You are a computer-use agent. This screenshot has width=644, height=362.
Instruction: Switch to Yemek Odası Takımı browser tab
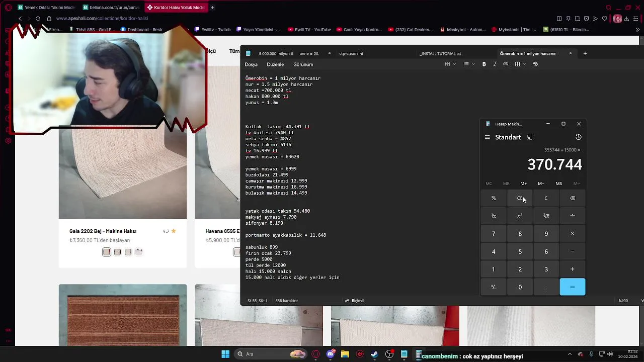pos(46,8)
